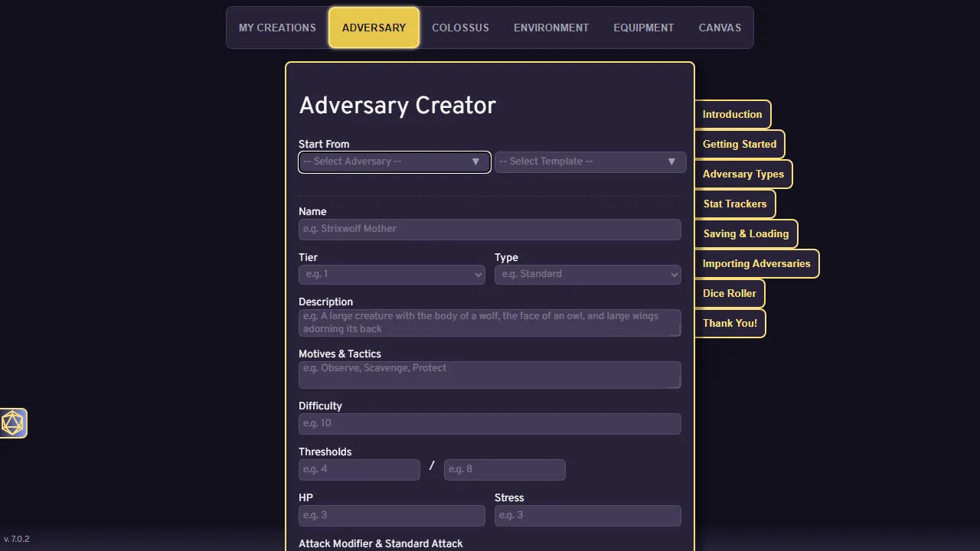This screenshot has height=551, width=980.
Task: Click the Thank You! button
Action: click(x=730, y=323)
